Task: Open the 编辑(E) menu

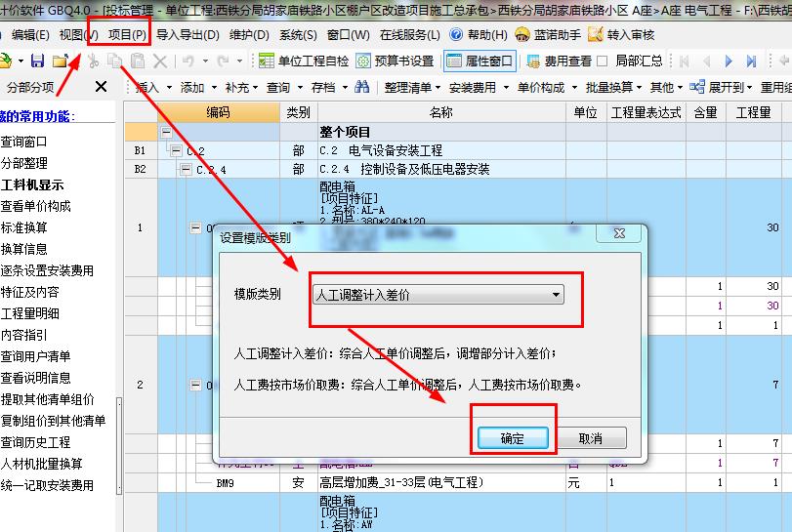Action: coord(30,35)
